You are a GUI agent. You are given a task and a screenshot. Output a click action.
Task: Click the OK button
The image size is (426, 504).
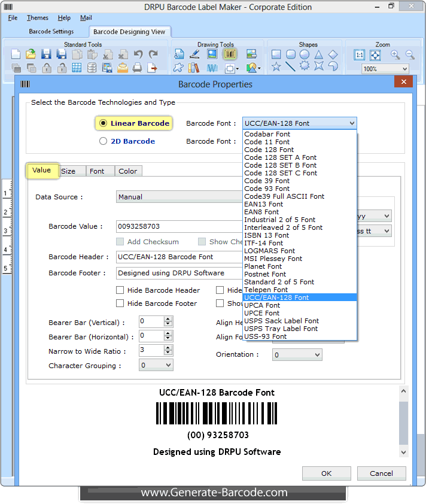326,473
